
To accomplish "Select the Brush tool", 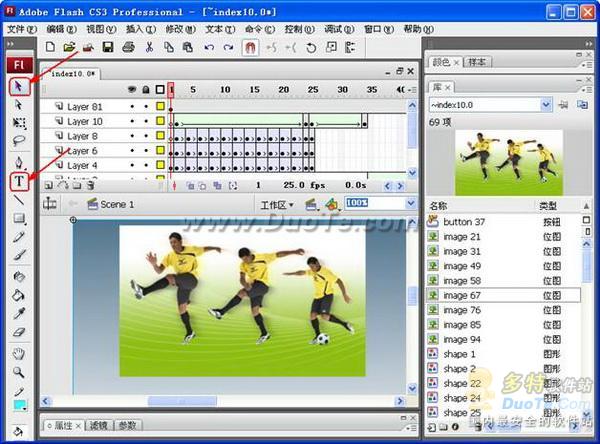I will click(19, 255).
